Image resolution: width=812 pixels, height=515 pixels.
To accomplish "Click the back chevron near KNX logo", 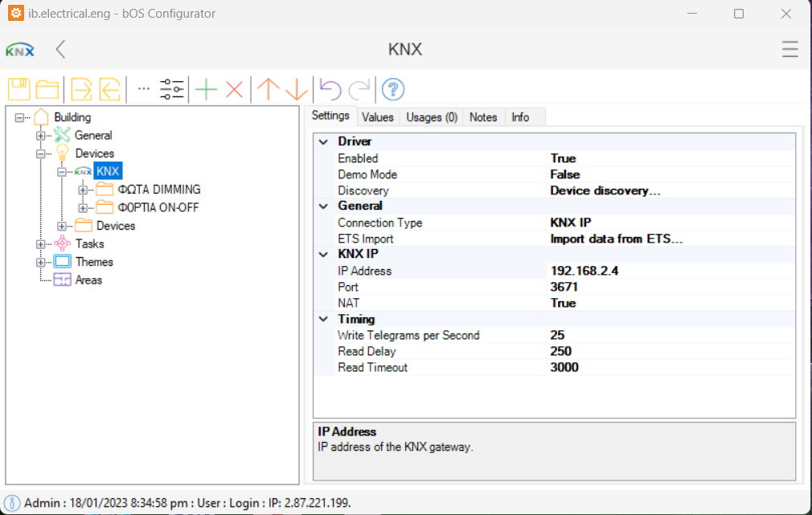I will [60, 50].
